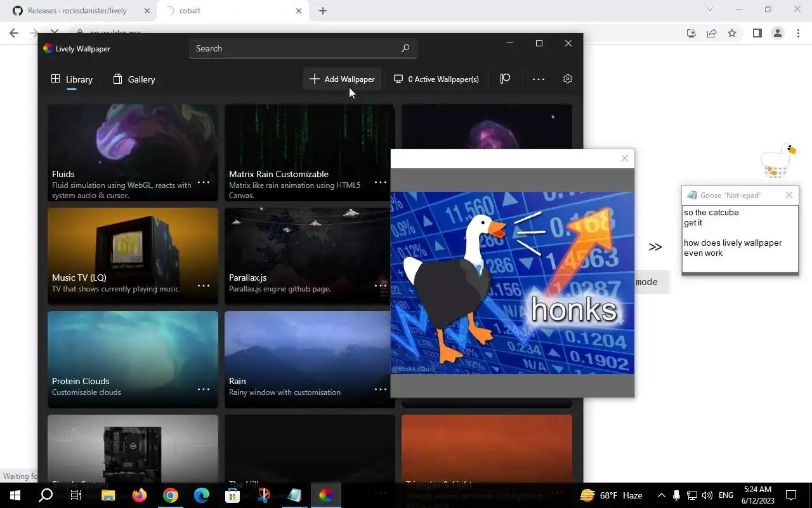
Task: Click the honks goose meme image
Action: click(513, 283)
